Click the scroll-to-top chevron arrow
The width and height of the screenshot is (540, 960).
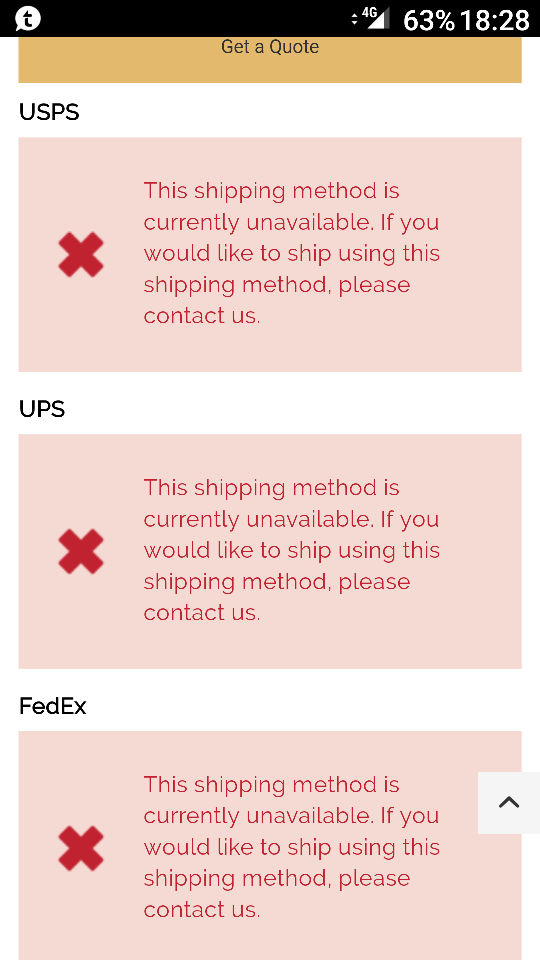(509, 803)
